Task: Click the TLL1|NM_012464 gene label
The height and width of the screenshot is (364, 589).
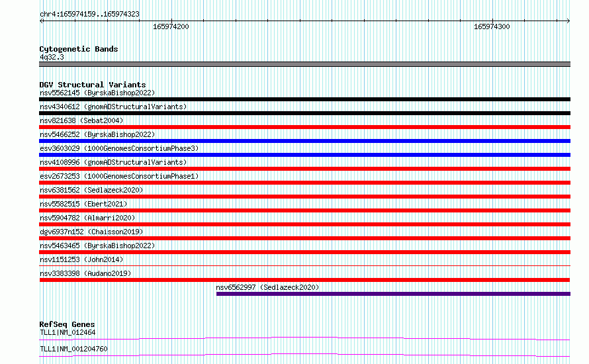Action: point(68,332)
